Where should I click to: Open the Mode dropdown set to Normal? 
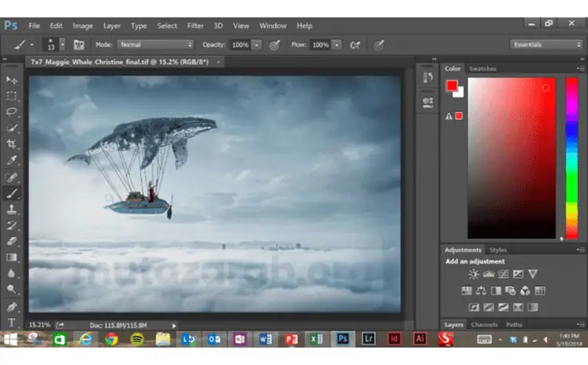point(155,45)
